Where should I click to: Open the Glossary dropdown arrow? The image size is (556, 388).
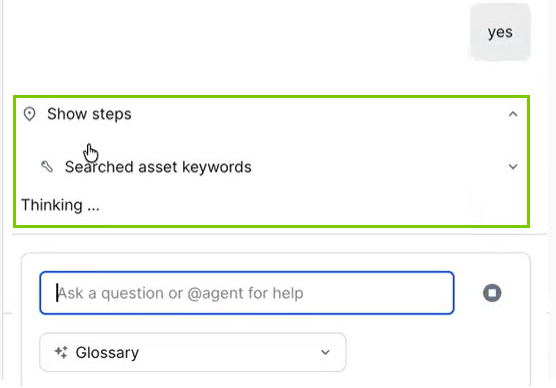325,352
